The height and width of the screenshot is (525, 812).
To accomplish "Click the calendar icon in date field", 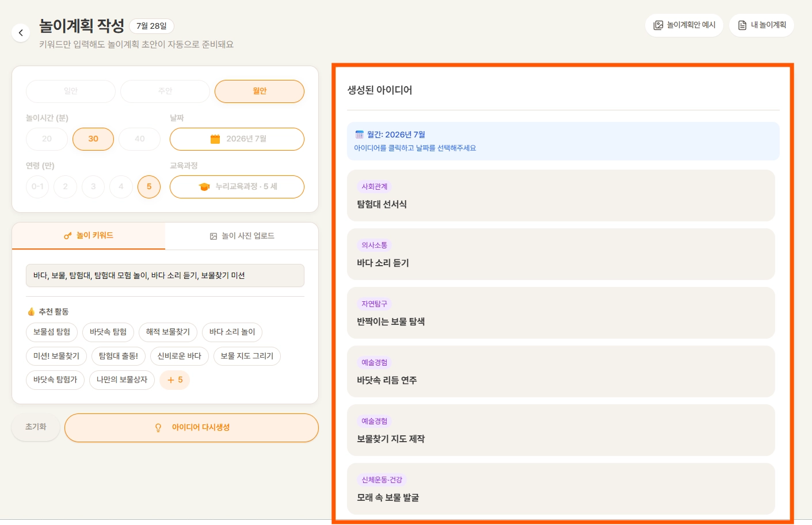I will pos(215,139).
